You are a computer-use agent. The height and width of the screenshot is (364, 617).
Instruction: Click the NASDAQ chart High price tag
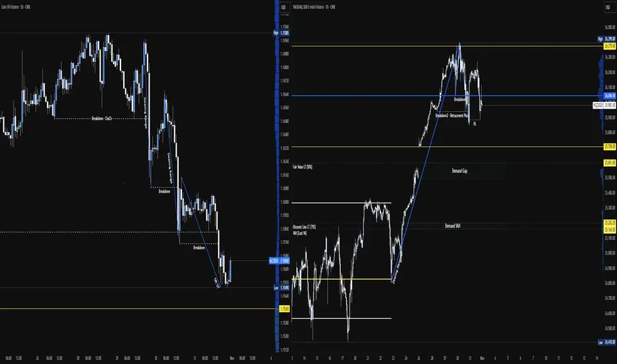(x=606, y=39)
